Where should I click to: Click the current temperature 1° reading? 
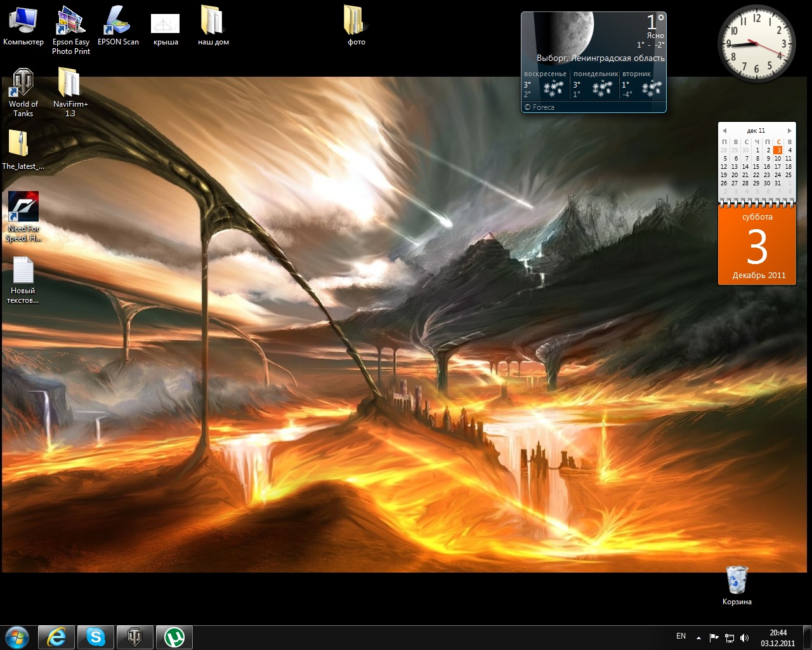(x=655, y=22)
